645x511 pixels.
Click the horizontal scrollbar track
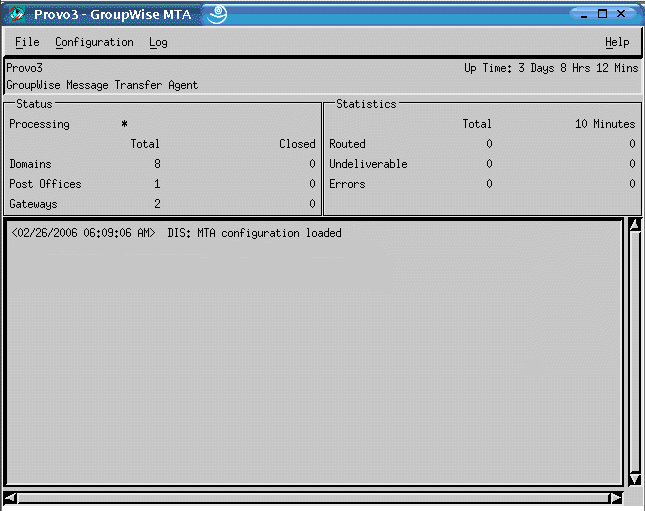313,498
